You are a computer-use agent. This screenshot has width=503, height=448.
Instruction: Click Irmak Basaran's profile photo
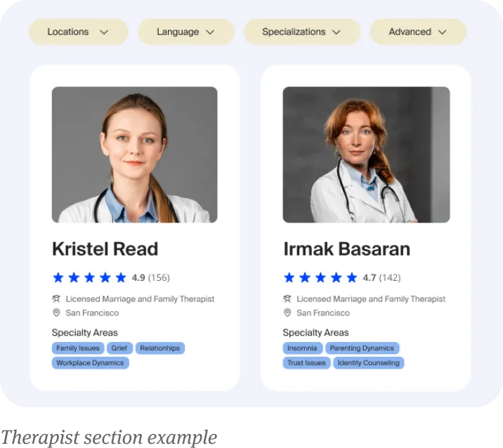click(366, 154)
